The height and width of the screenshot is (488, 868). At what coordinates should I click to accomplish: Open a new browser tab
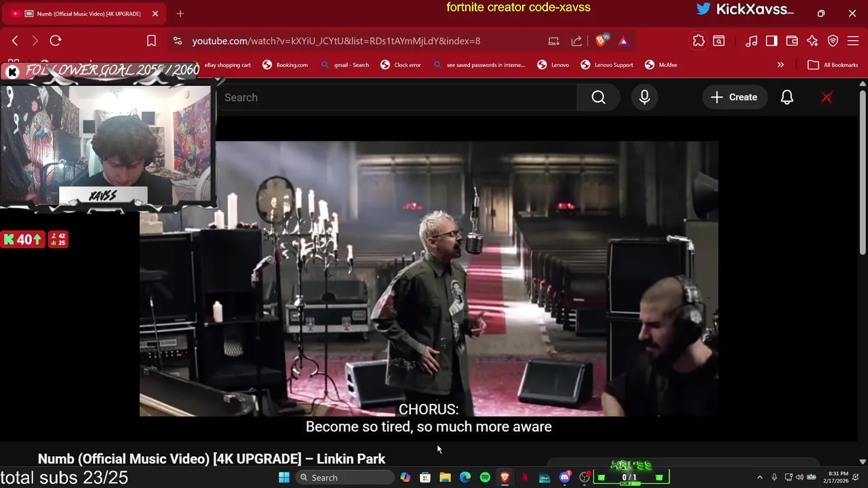180,14
